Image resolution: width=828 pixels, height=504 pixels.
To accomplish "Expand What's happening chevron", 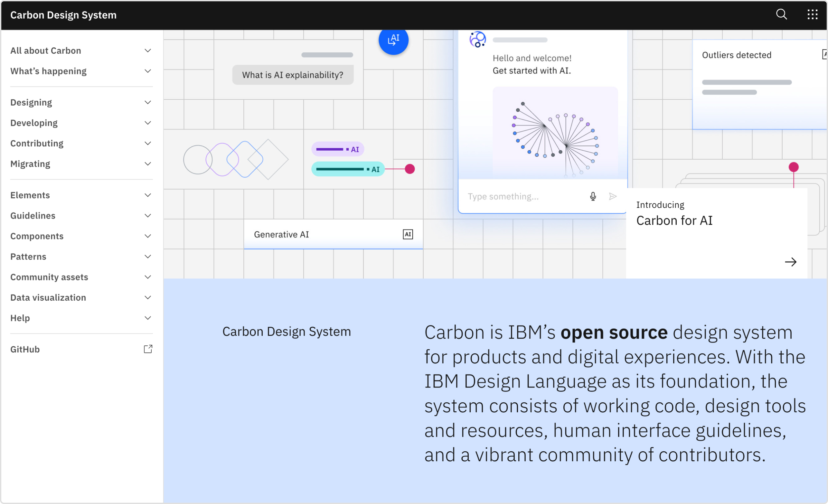I will pos(147,71).
